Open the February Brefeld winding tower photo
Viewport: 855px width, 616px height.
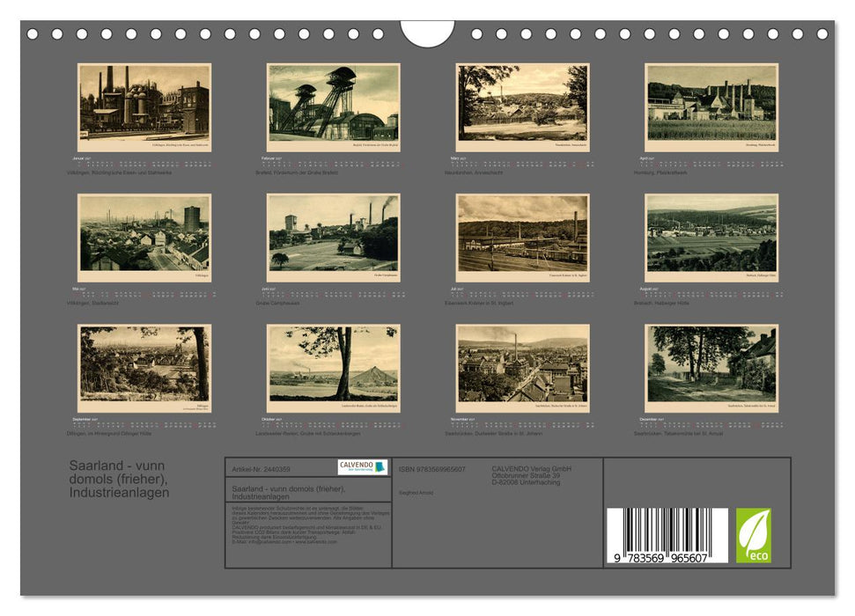pyautogui.click(x=333, y=107)
